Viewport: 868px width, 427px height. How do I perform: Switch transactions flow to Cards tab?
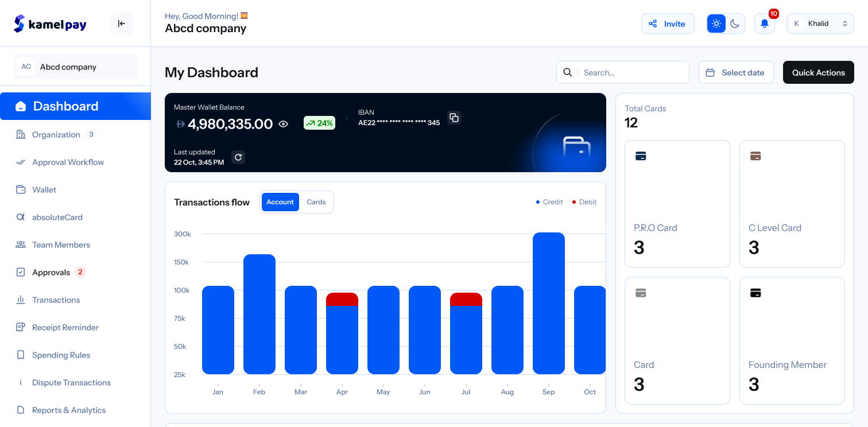[316, 201]
